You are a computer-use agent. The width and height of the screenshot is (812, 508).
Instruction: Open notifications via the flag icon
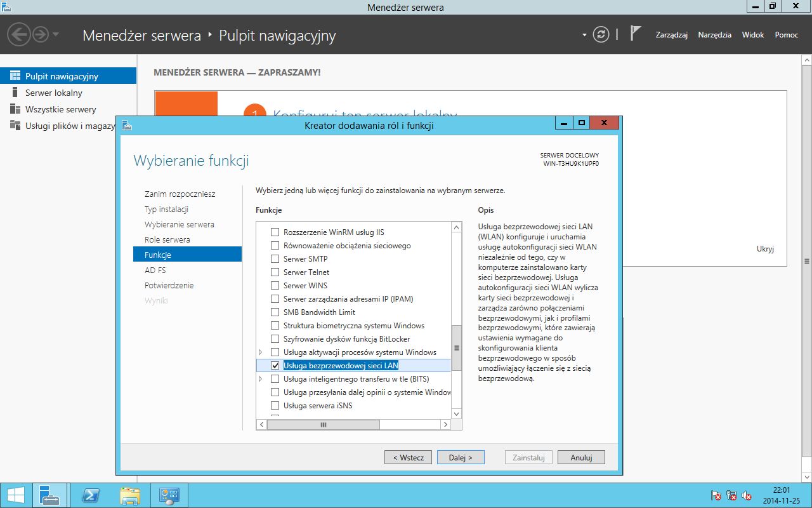635,34
